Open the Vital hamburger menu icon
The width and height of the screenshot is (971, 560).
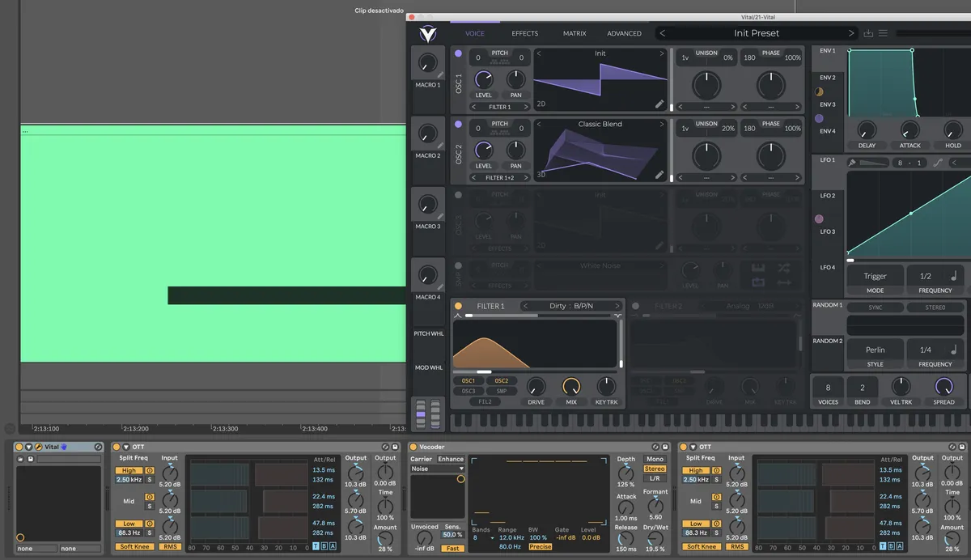pyautogui.click(x=883, y=33)
